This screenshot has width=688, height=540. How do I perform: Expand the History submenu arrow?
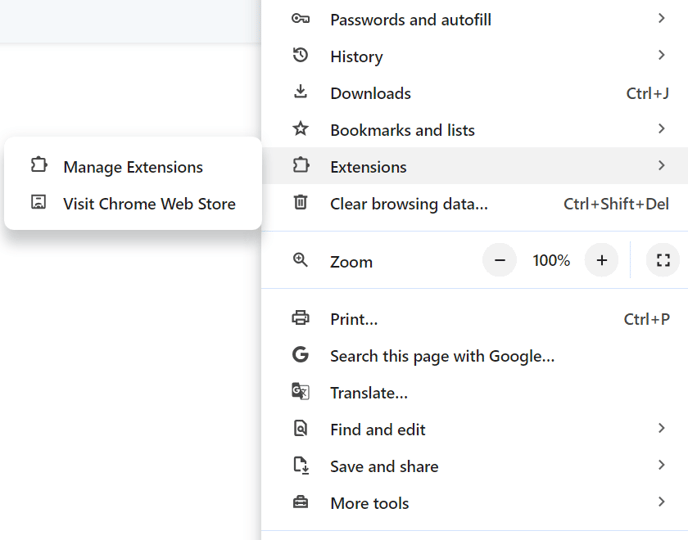point(661,56)
